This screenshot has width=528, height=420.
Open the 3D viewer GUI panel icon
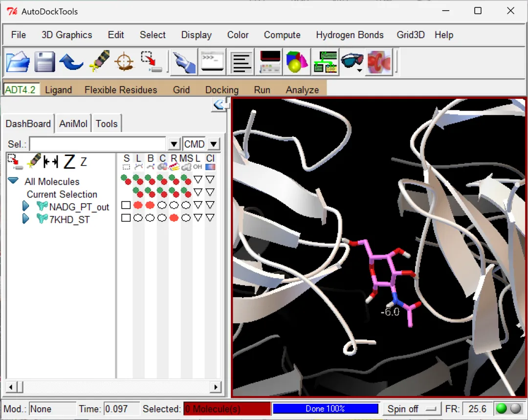(269, 62)
